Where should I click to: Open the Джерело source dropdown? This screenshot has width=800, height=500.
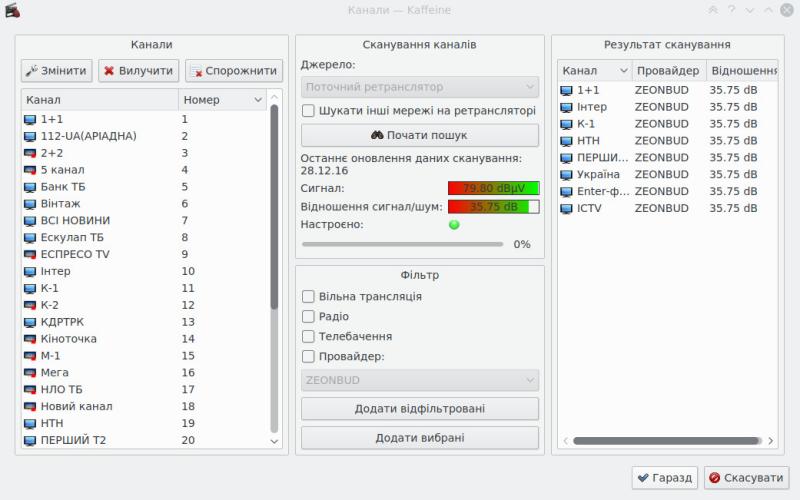tap(419, 87)
